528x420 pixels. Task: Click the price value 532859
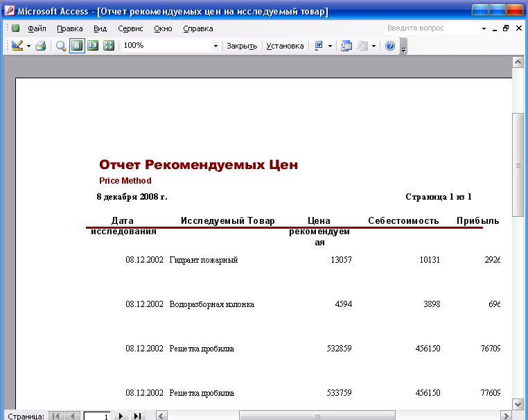point(339,349)
